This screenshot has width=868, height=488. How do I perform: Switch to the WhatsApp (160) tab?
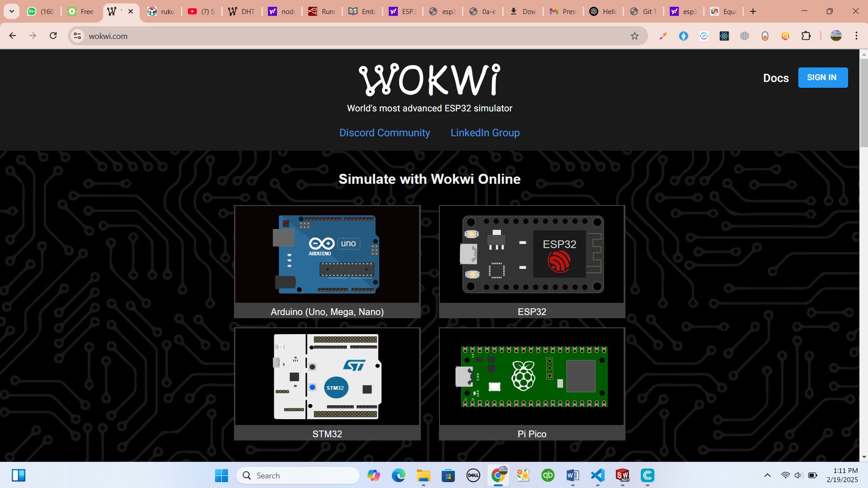[41, 11]
